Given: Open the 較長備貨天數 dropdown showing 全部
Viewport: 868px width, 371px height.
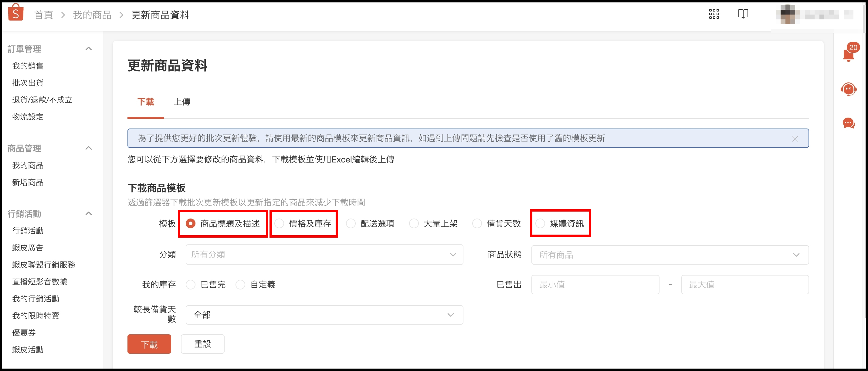Looking at the screenshot, I should coord(324,315).
